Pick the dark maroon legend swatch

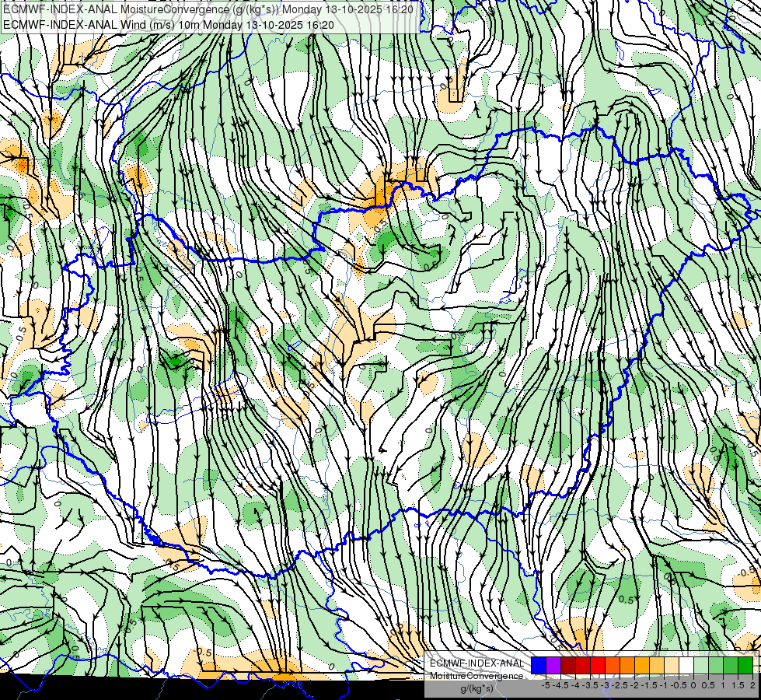tap(568, 665)
